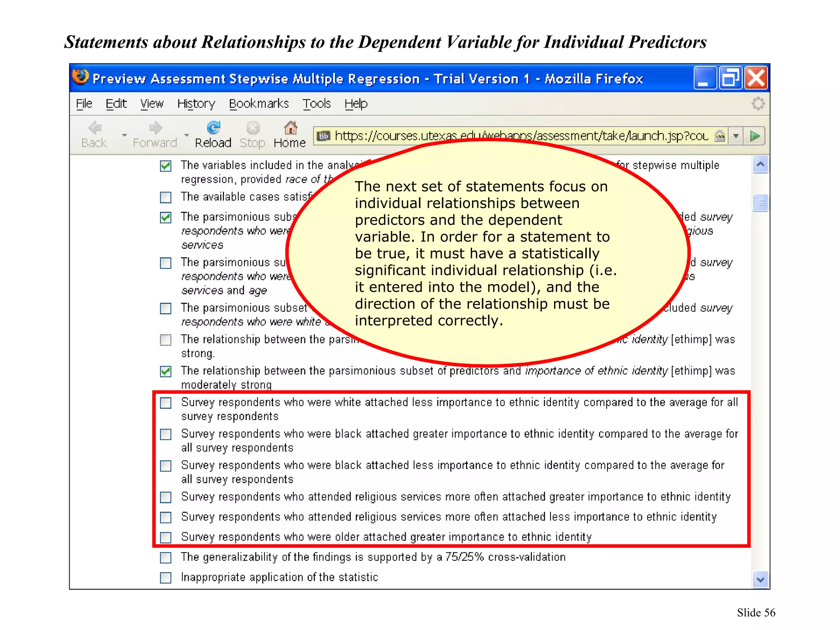Click inside the URL address field
Image resolution: width=840 pixels, height=630 pixels.
pos(521,136)
